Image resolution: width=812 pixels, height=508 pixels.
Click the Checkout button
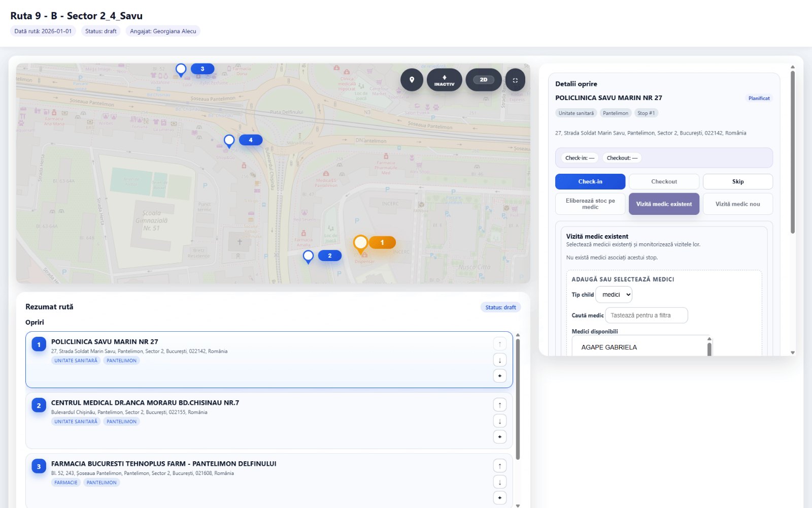tap(664, 181)
